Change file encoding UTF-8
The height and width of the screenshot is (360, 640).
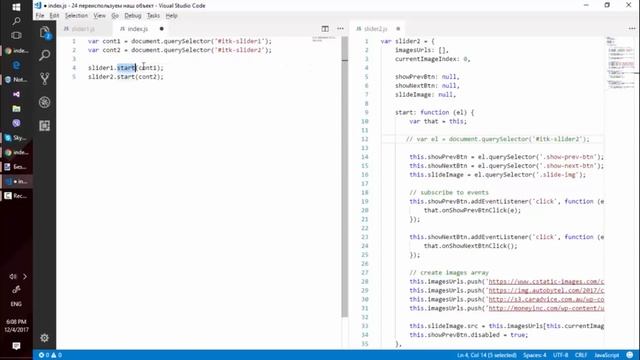[x=560, y=355]
